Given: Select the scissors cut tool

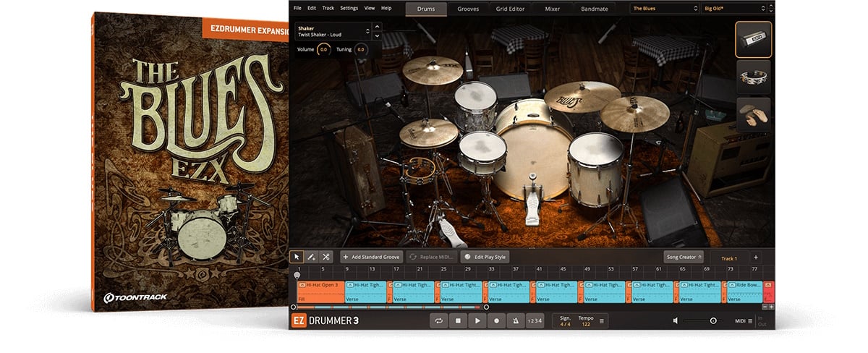Looking at the screenshot, I should [326, 257].
